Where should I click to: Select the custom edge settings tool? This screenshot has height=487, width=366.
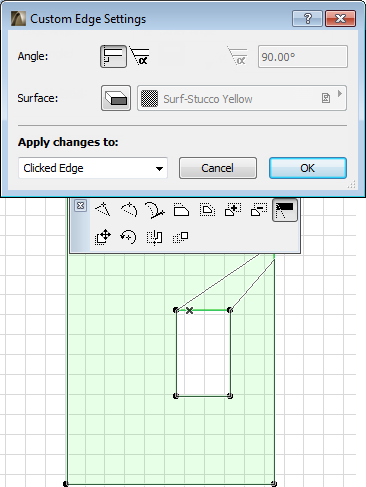pyautogui.click(x=285, y=210)
